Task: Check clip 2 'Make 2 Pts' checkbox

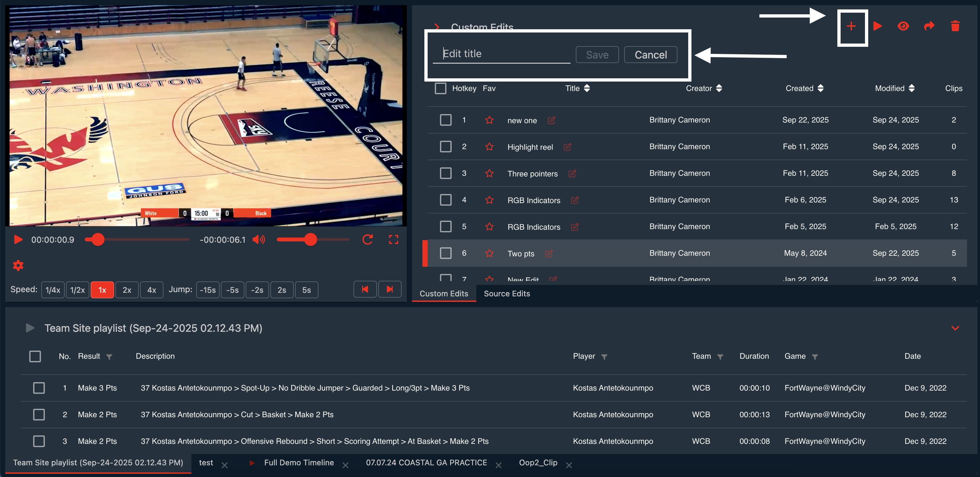Action: point(39,415)
